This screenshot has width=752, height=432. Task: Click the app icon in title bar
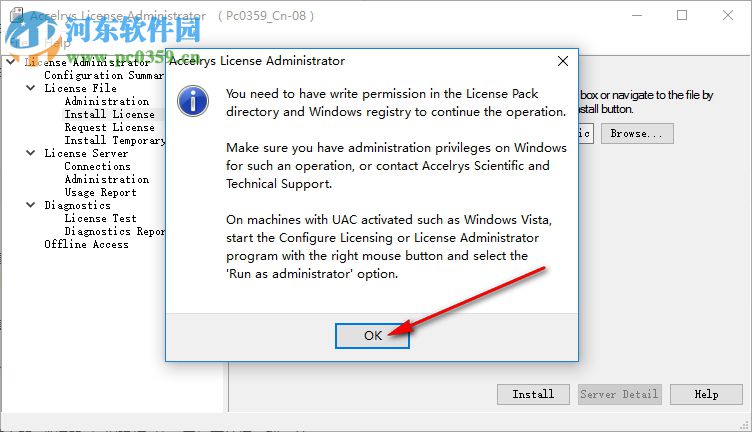[x=14, y=16]
